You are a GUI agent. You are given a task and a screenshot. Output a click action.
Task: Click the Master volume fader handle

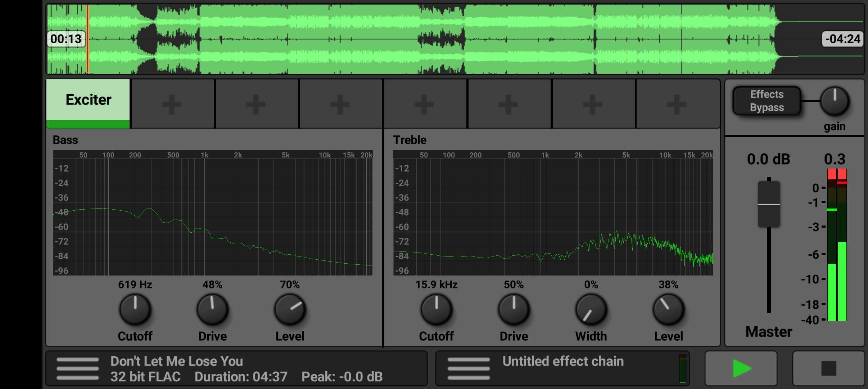769,204
